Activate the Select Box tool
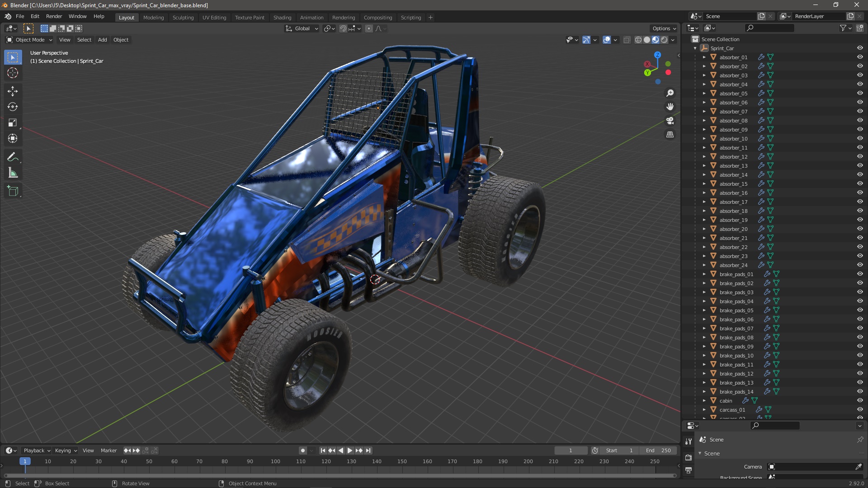 pos(13,57)
